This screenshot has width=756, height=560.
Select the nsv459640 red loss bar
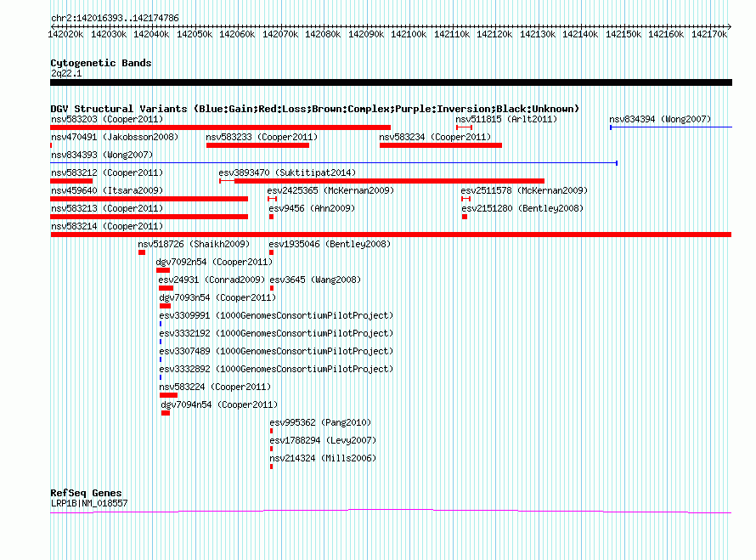coord(149,199)
